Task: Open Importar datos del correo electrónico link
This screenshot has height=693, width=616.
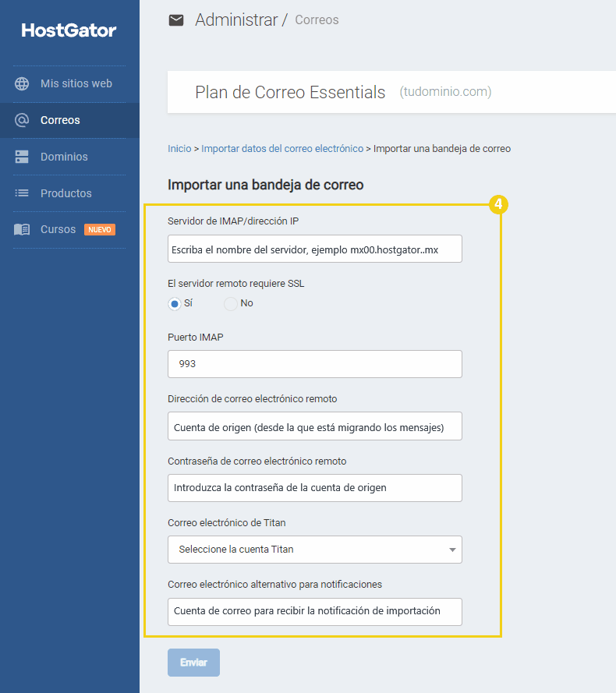Action: click(x=282, y=148)
